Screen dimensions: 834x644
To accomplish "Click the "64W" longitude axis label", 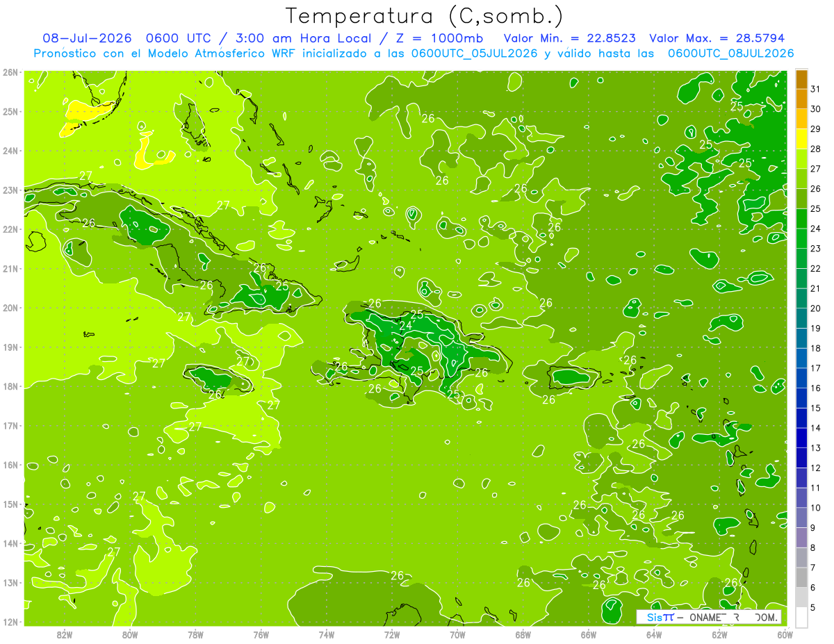I will click(654, 634).
